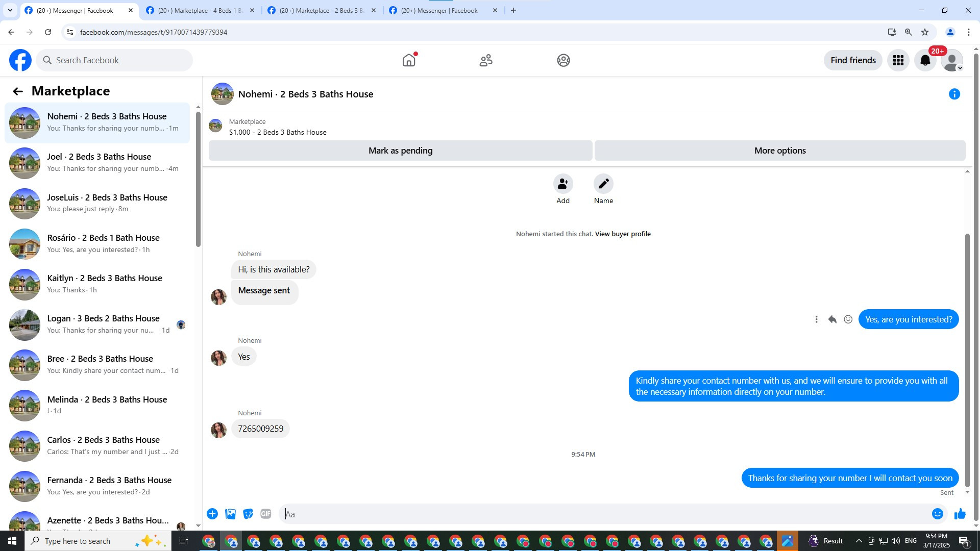The height and width of the screenshot is (551, 980).
Task: Open Chrome profile icon
Action: click(x=950, y=32)
